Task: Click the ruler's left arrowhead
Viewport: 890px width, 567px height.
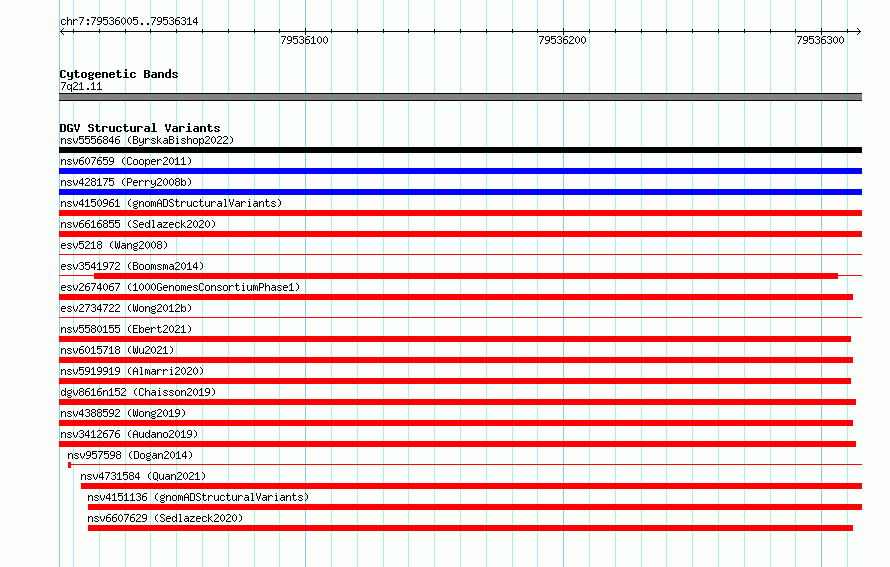Action: point(62,32)
